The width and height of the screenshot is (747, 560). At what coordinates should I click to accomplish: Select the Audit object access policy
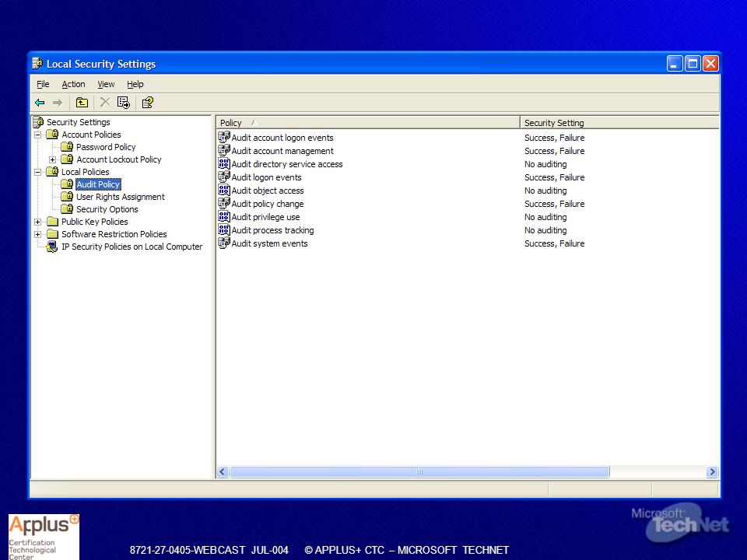click(267, 191)
